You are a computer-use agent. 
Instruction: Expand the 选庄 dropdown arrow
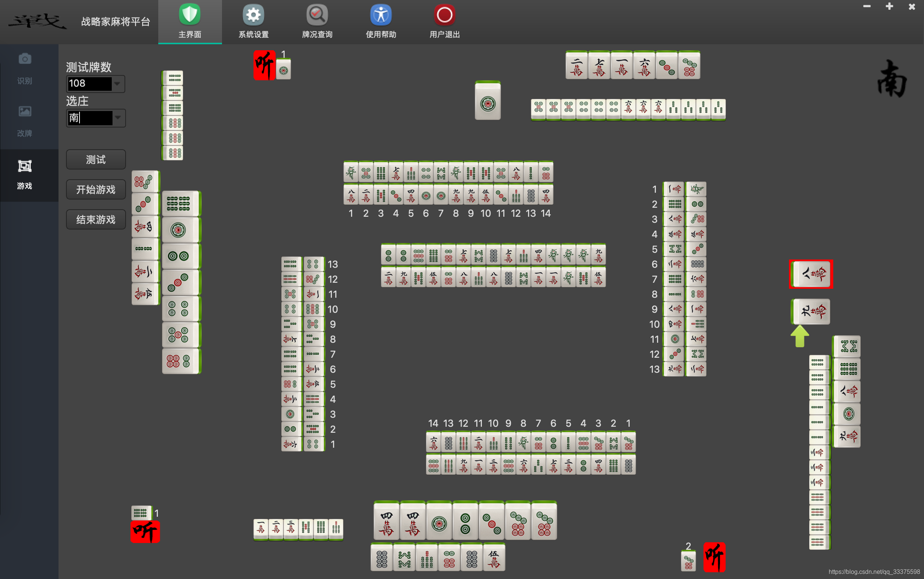click(x=118, y=117)
